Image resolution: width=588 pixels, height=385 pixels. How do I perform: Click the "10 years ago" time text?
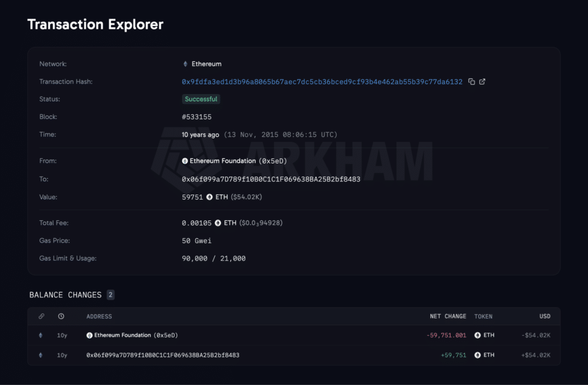coord(200,135)
